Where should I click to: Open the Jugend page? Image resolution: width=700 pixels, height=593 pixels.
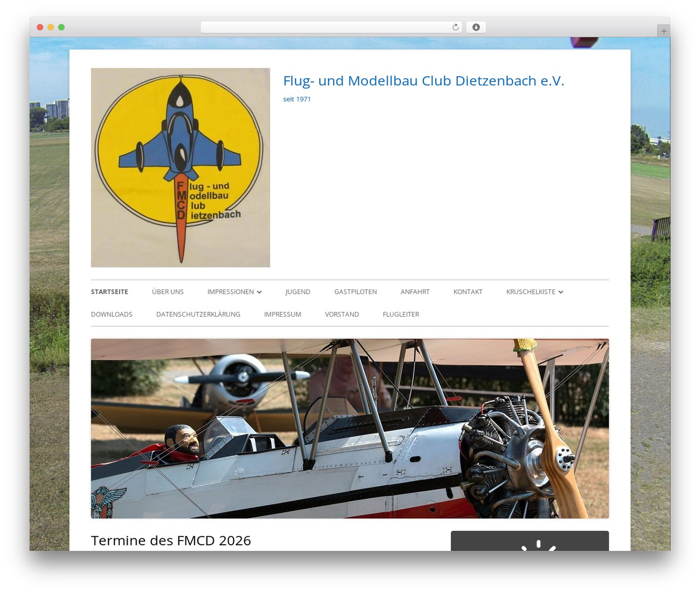click(x=298, y=292)
